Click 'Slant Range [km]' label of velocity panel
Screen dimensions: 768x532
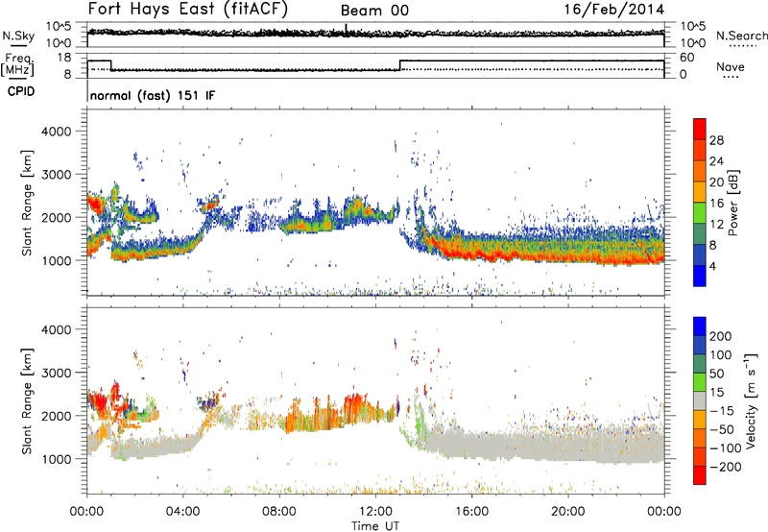click(x=27, y=400)
